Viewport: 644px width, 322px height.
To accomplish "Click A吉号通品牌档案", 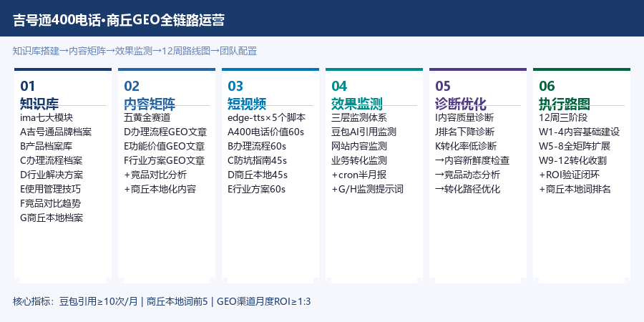I will (x=56, y=132).
